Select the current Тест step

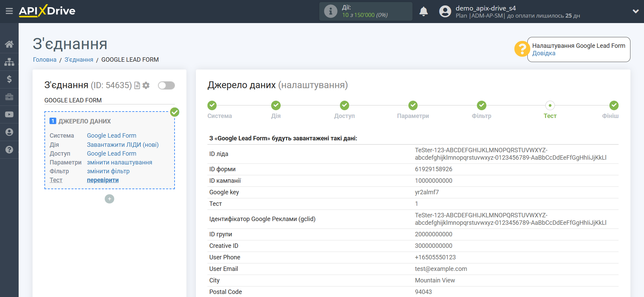(x=550, y=105)
